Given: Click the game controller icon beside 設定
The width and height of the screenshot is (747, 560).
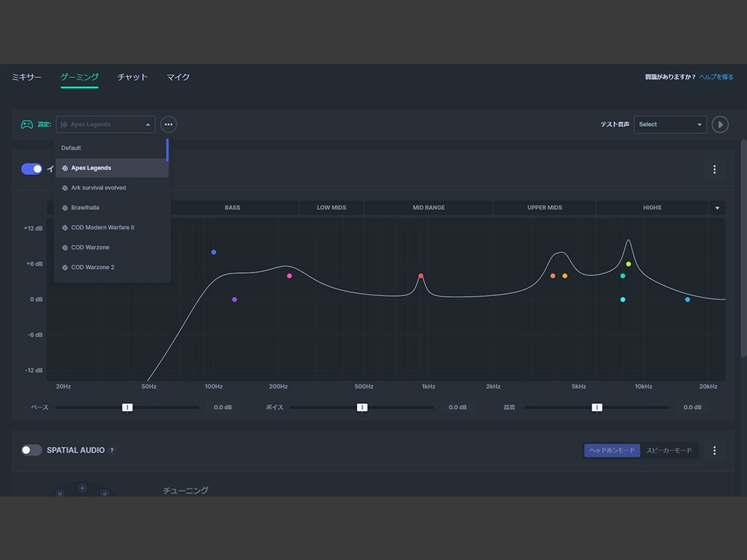Looking at the screenshot, I should click(27, 124).
